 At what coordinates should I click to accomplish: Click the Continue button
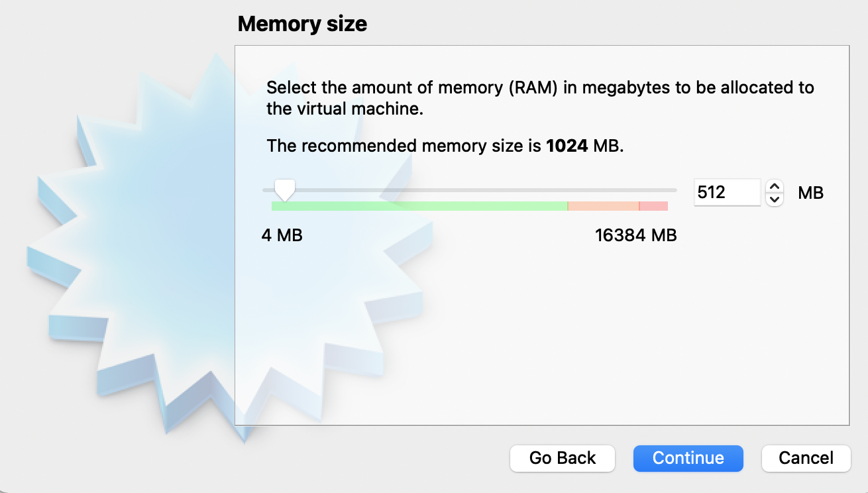coord(688,458)
